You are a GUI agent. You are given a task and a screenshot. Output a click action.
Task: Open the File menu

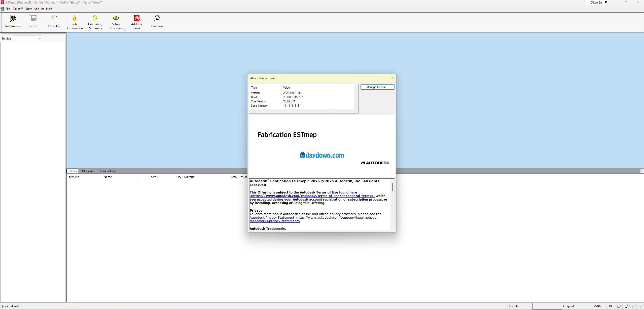[x=8, y=9]
